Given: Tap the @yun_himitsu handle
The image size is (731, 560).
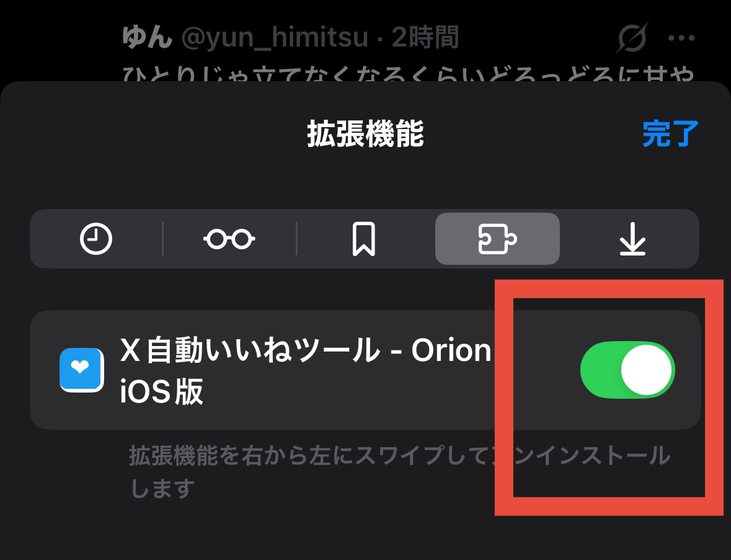Looking at the screenshot, I should 275,38.
